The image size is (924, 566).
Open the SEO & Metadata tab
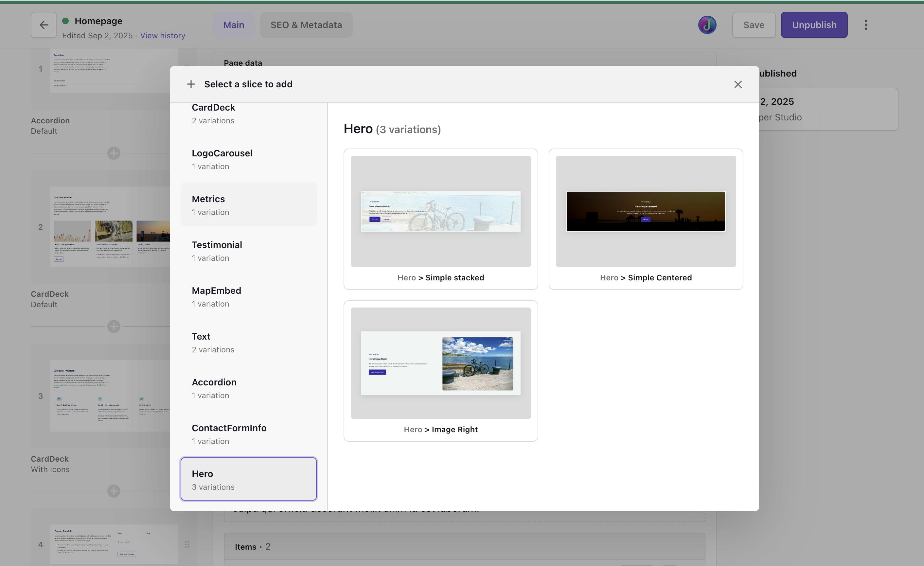(x=306, y=25)
